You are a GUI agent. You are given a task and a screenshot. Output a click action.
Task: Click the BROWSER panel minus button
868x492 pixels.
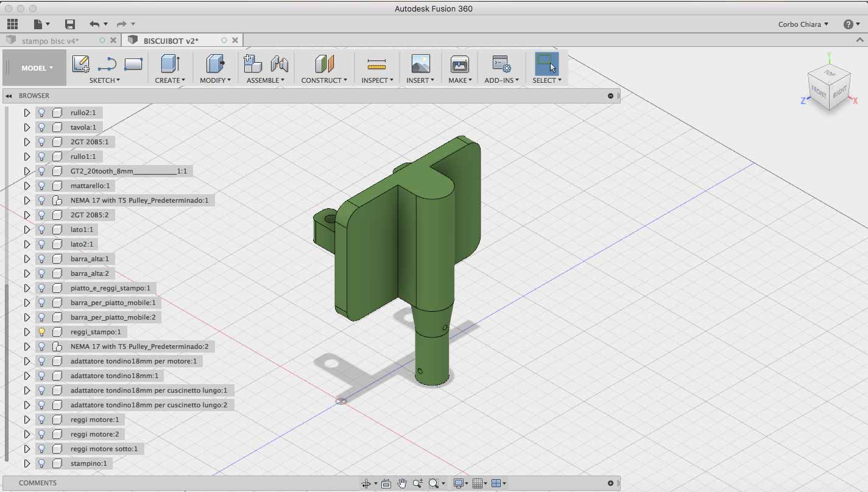click(x=610, y=96)
